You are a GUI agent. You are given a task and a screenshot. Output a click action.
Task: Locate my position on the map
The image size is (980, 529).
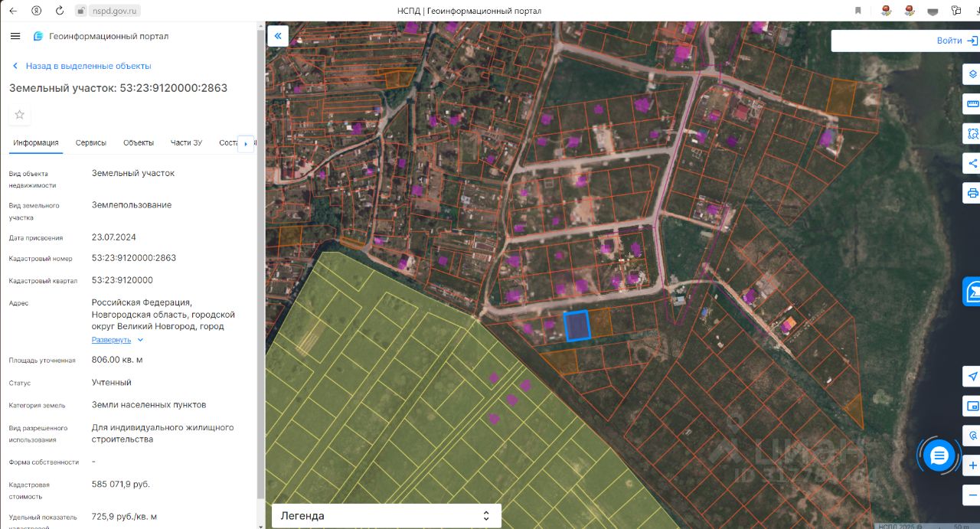(x=972, y=377)
